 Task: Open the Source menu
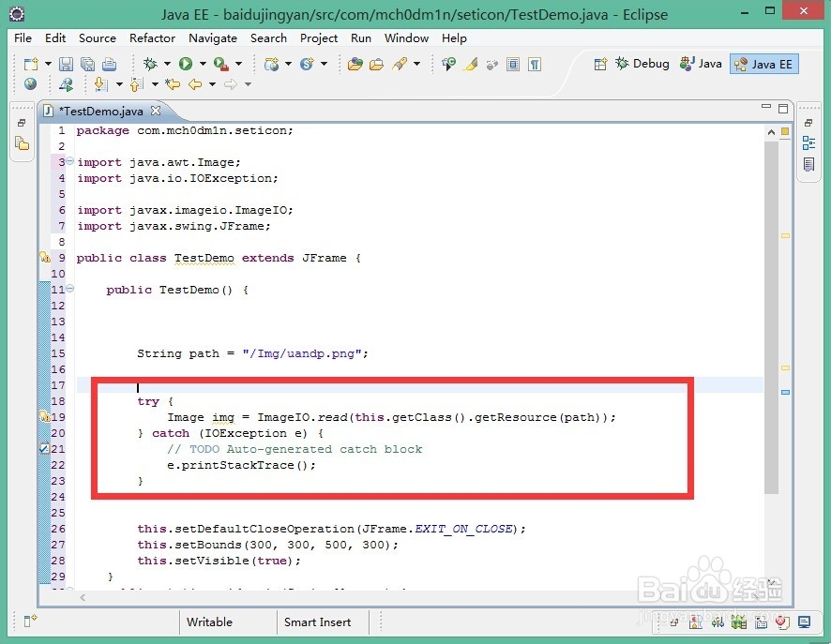click(98, 38)
